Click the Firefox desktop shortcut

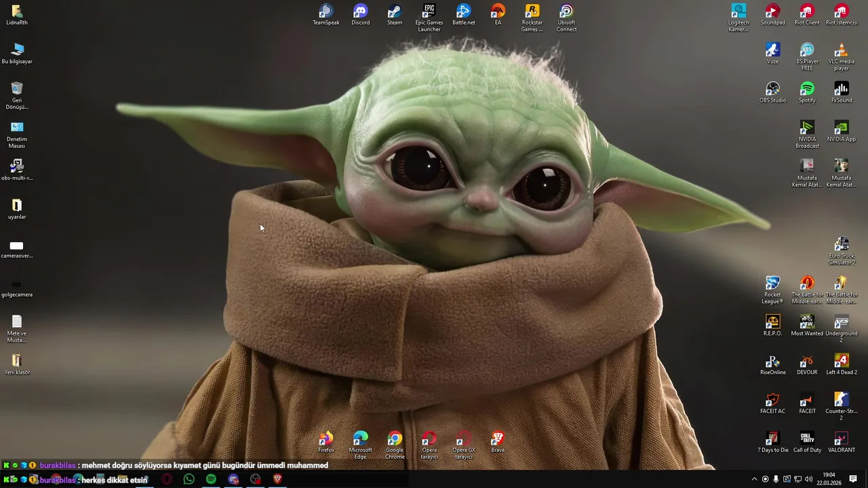[x=326, y=442]
